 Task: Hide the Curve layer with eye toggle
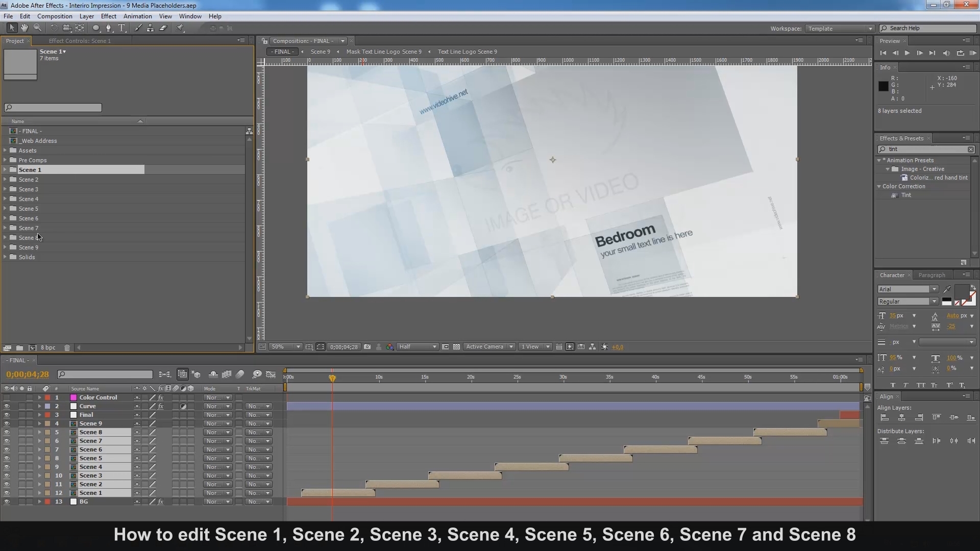pos(7,407)
